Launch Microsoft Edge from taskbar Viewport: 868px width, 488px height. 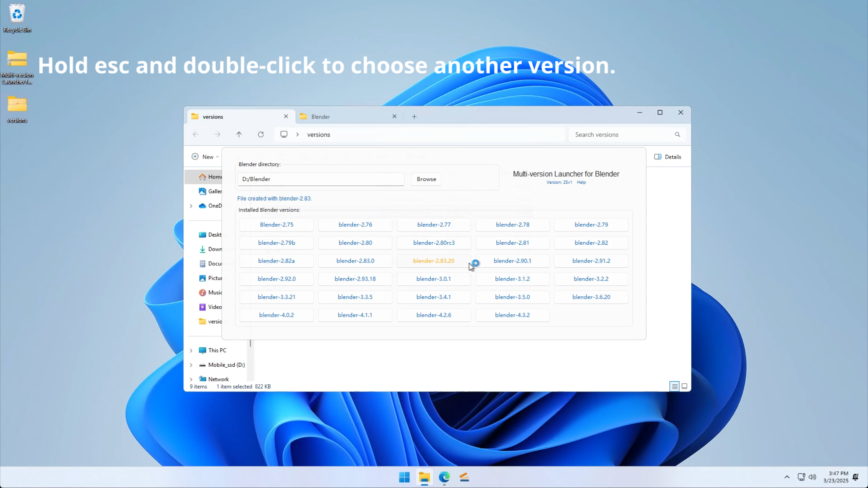tap(444, 477)
